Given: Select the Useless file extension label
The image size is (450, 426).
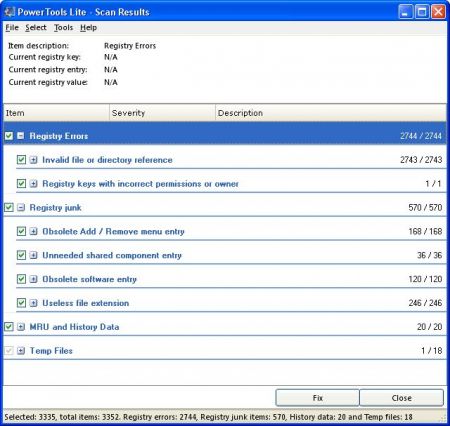Looking at the screenshot, I should tap(86, 303).
